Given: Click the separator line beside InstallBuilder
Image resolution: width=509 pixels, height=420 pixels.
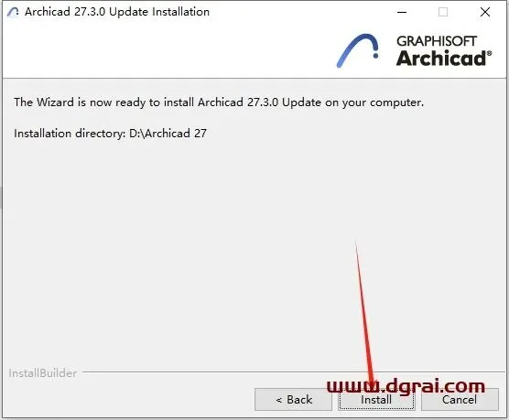Looking at the screenshot, I should 294,372.
